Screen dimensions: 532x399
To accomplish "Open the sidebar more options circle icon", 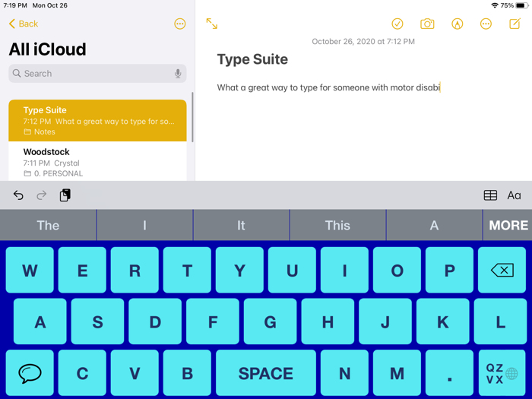I will [x=180, y=24].
